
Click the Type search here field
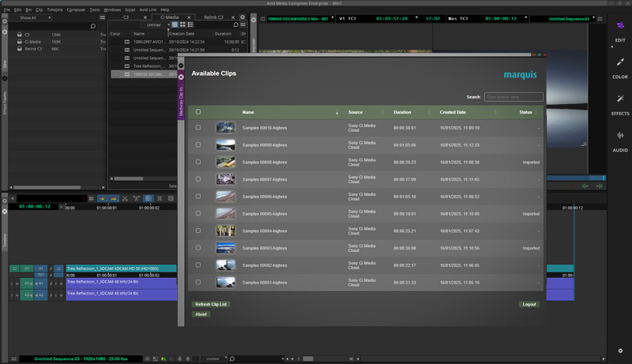click(x=513, y=97)
